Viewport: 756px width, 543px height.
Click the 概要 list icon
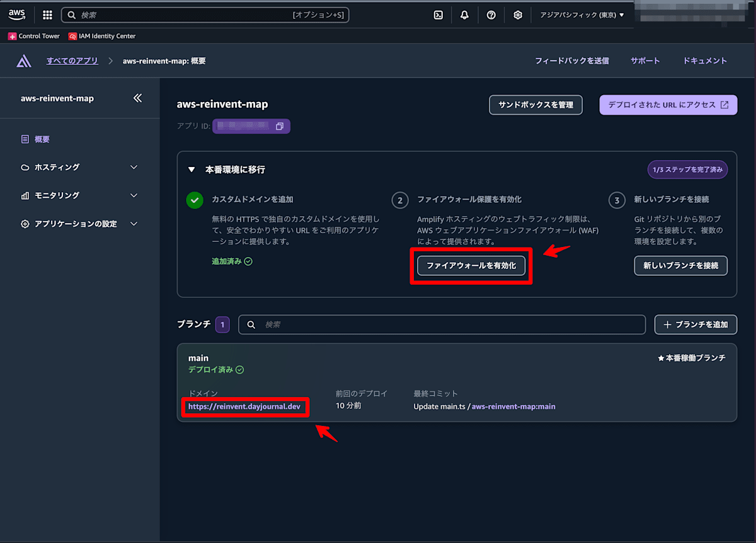pos(25,139)
